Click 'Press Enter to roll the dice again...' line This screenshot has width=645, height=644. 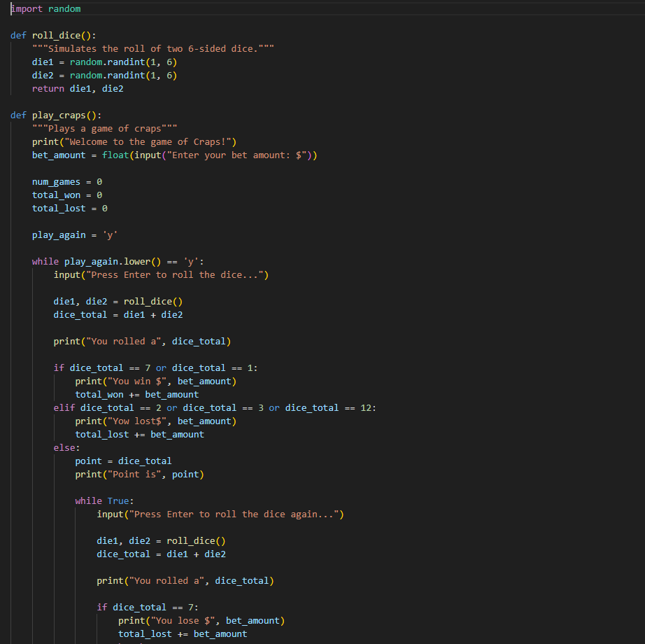[220, 514]
